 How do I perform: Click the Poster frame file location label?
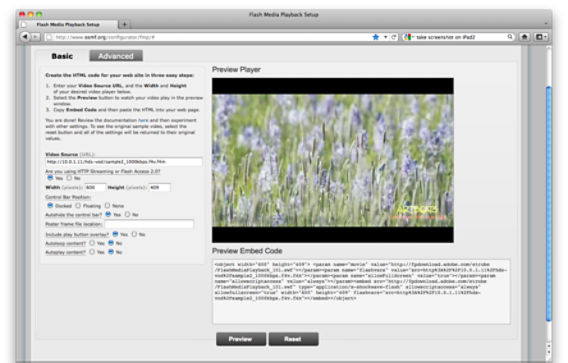74,224
